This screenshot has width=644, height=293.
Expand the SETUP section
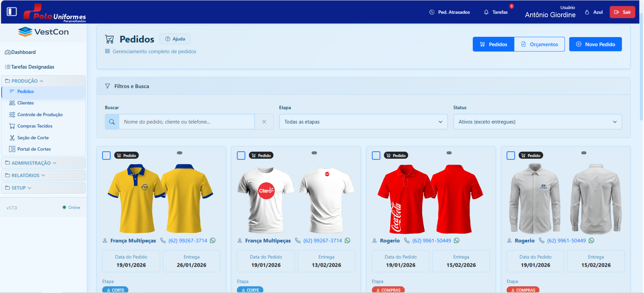[x=44, y=188]
